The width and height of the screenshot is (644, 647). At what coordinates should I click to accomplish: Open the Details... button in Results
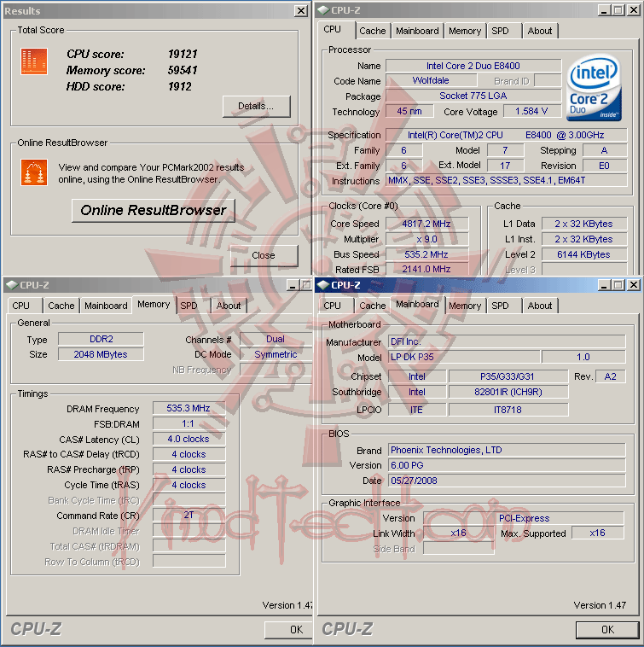256,107
